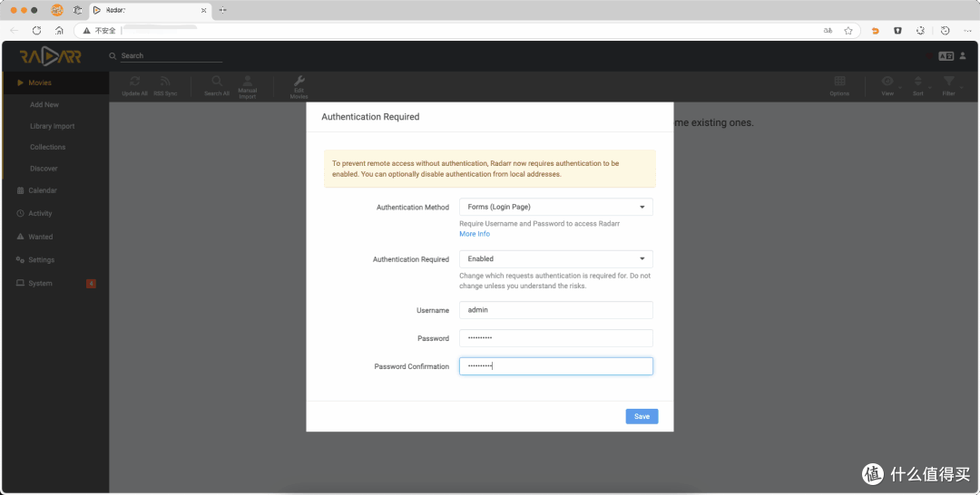980x495 pixels.
Task: Click the Edit Movies wrench icon
Action: point(299,80)
